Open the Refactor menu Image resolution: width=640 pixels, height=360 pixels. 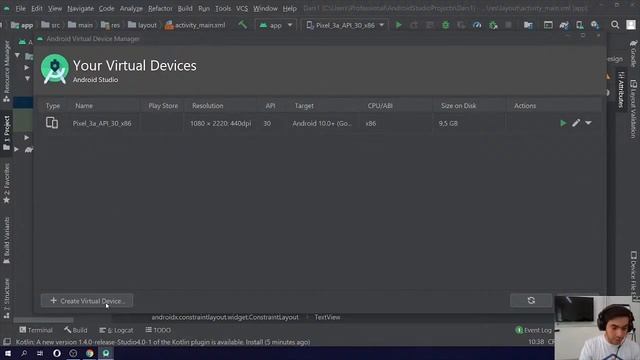pos(160,8)
